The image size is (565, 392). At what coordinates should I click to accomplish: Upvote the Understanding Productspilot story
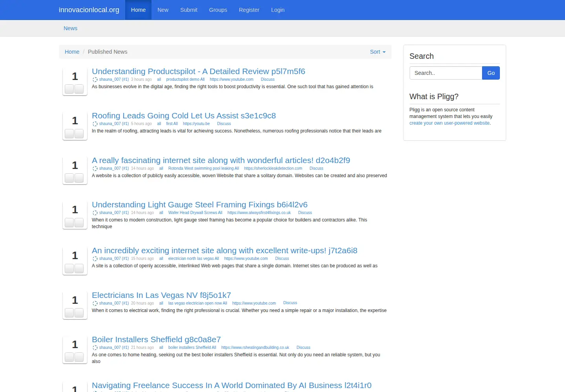69,89
